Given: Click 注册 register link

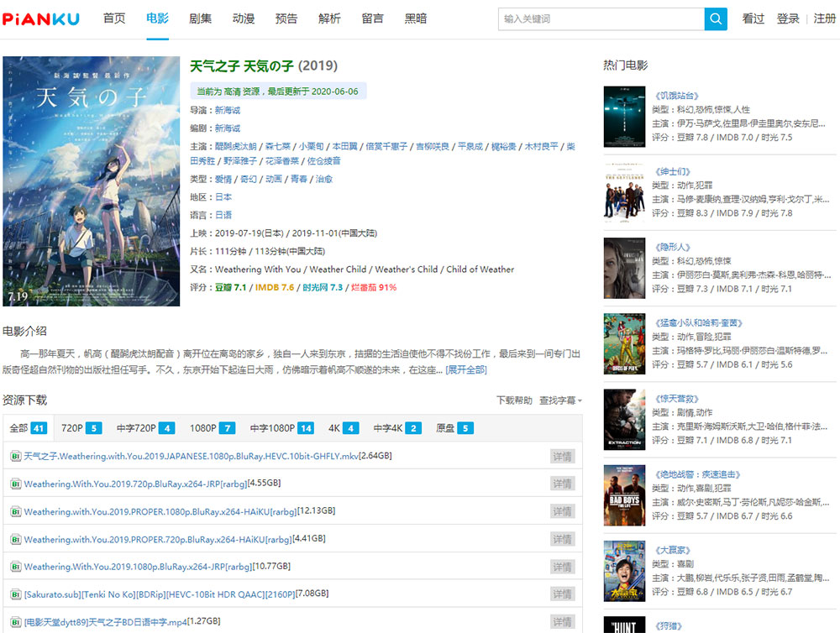Looking at the screenshot, I should [825, 18].
